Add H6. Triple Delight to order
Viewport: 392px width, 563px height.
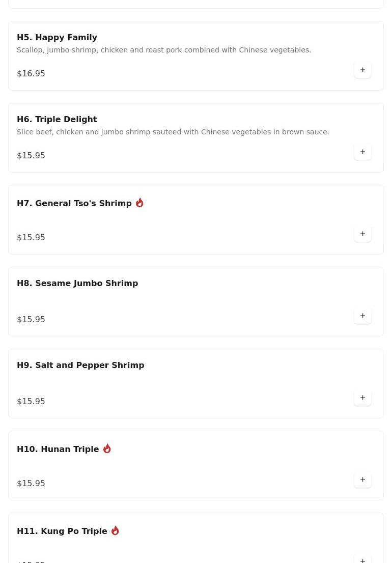click(x=362, y=152)
